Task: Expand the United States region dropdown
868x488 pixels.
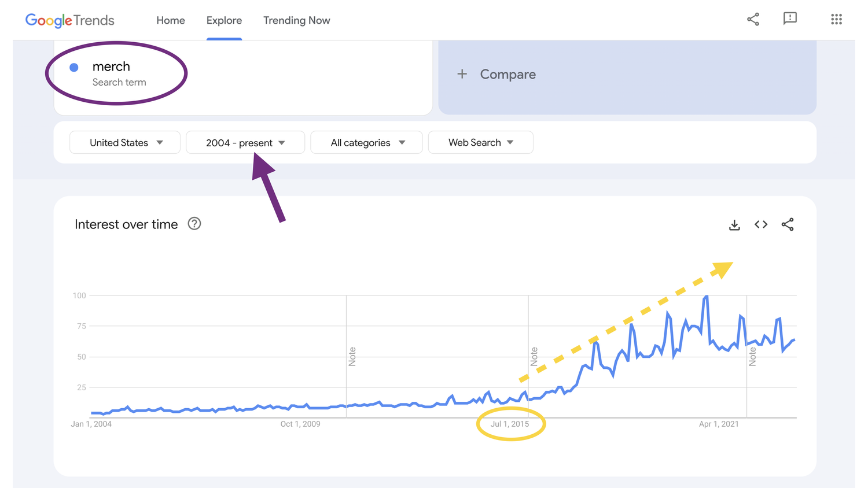Action: coord(125,143)
